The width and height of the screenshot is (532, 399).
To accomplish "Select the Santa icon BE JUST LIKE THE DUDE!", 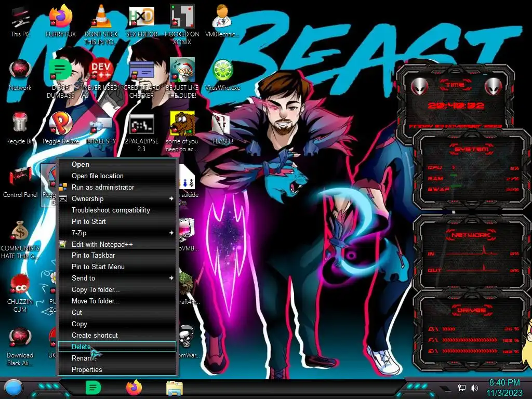I will point(182,79).
